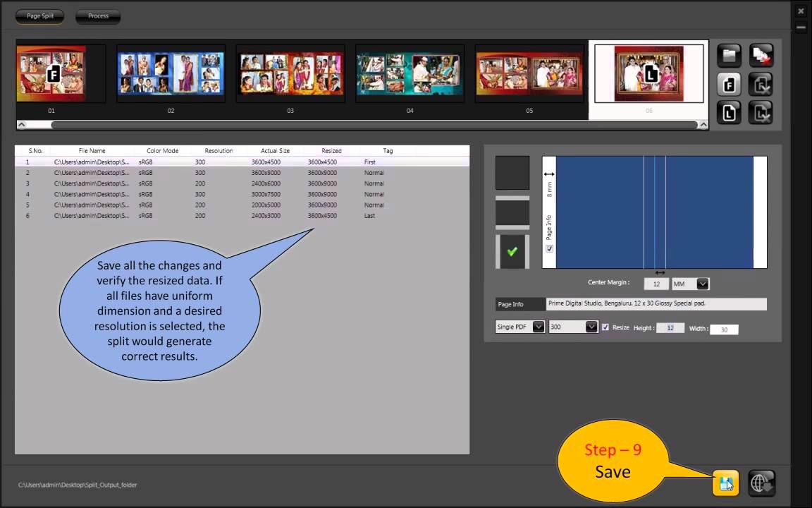This screenshot has height=508, width=812.
Task: Click the Page Info label box
Action: tap(520, 304)
